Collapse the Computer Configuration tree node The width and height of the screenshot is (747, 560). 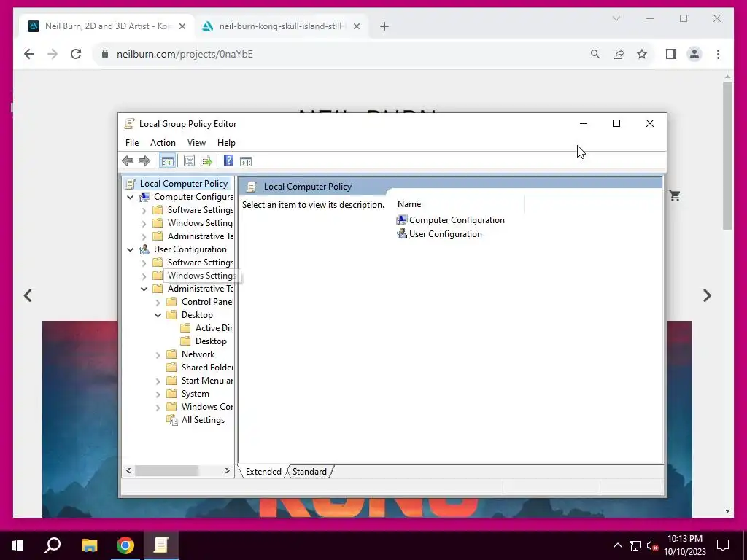(x=130, y=197)
